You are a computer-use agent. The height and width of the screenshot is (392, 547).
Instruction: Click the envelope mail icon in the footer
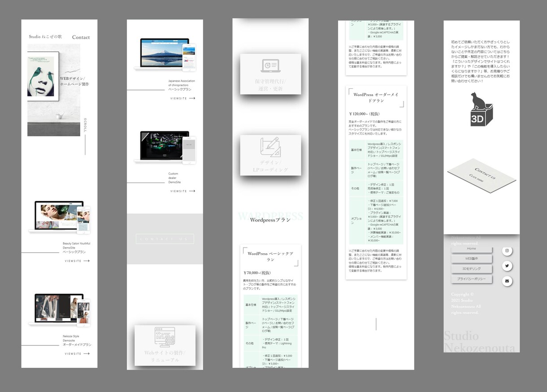coord(507,281)
